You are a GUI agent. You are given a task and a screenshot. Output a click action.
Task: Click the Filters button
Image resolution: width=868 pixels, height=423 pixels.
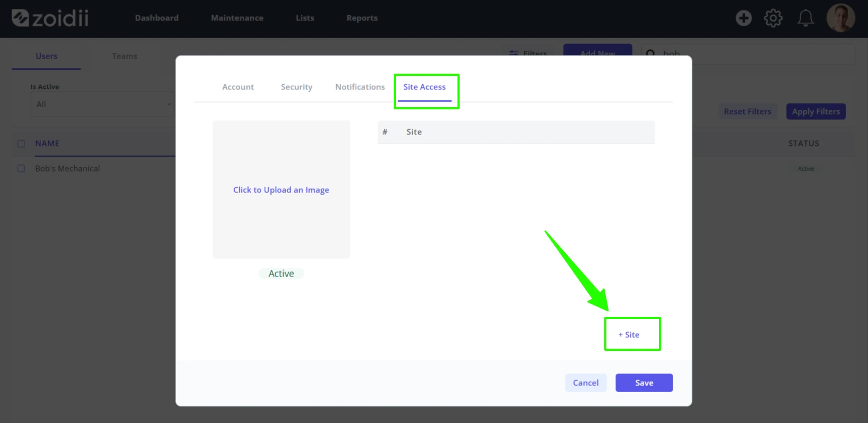pos(528,52)
